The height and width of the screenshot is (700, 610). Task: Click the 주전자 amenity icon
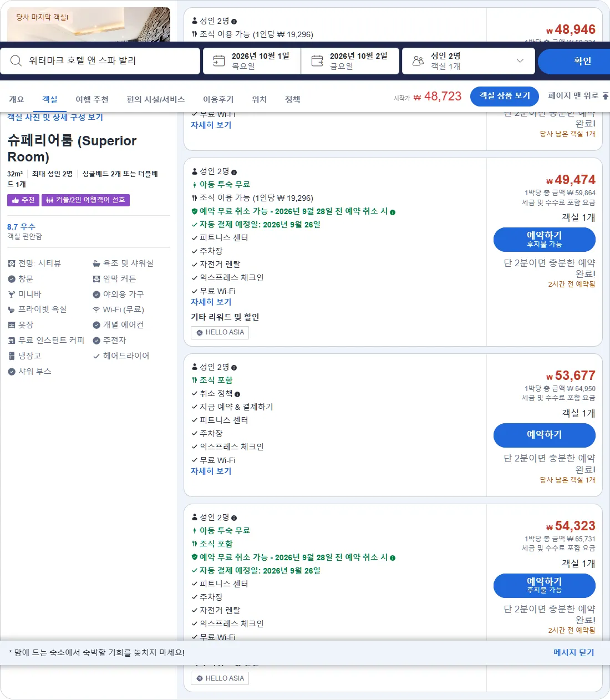(96, 341)
